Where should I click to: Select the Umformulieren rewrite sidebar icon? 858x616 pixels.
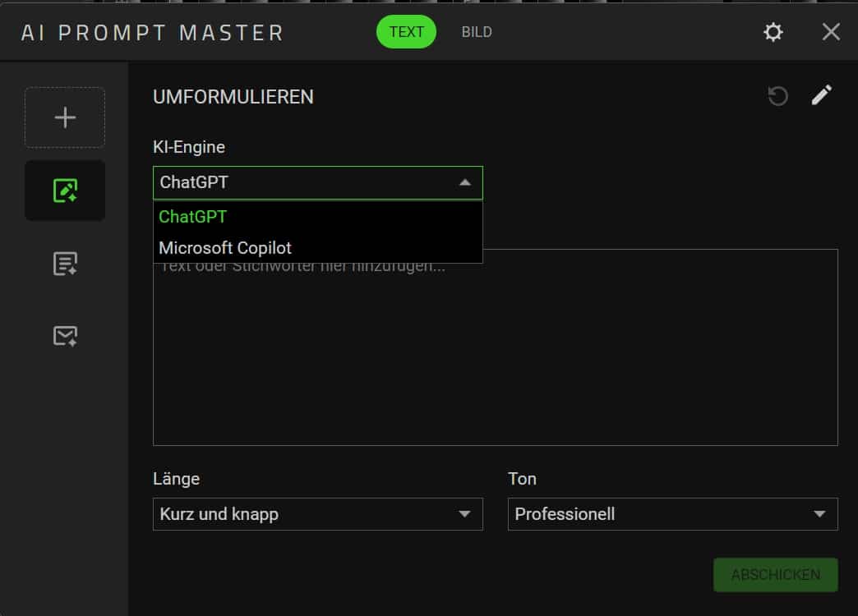pyautogui.click(x=65, y=191)
